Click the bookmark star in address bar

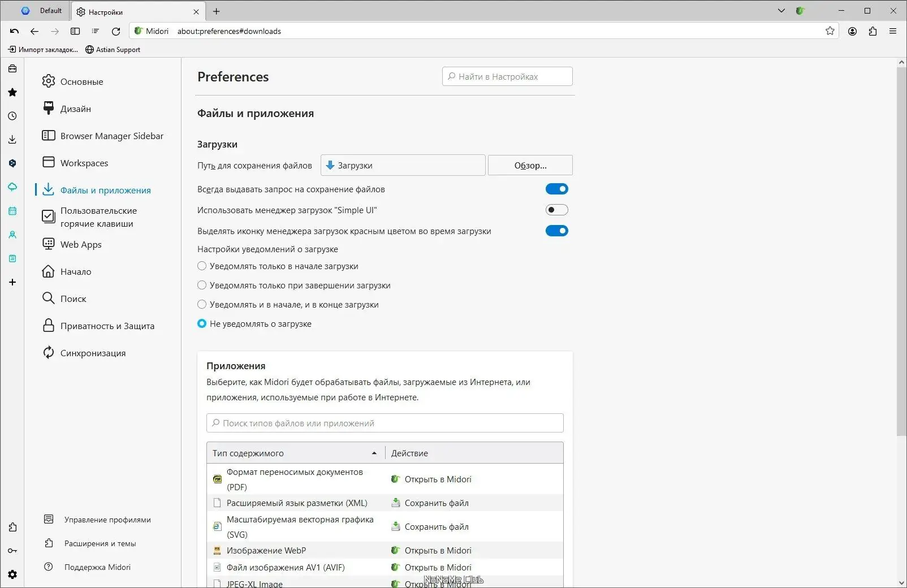point(830,31)
